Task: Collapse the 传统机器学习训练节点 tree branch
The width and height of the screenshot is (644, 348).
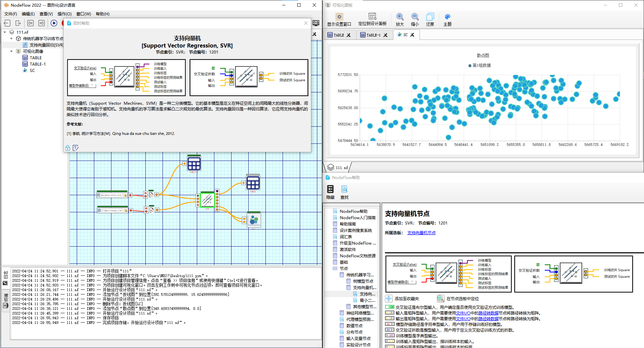Action: [11, 39]
